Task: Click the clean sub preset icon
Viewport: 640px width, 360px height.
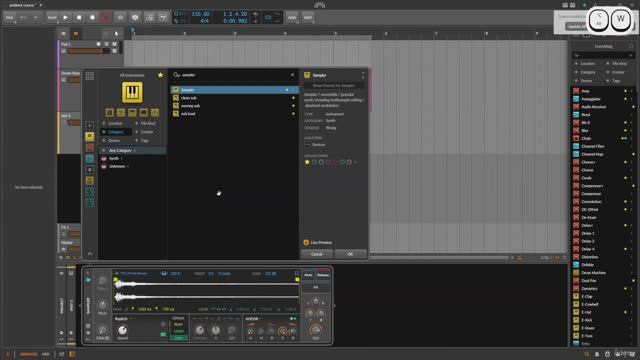Action: click(x=176, y=98)
